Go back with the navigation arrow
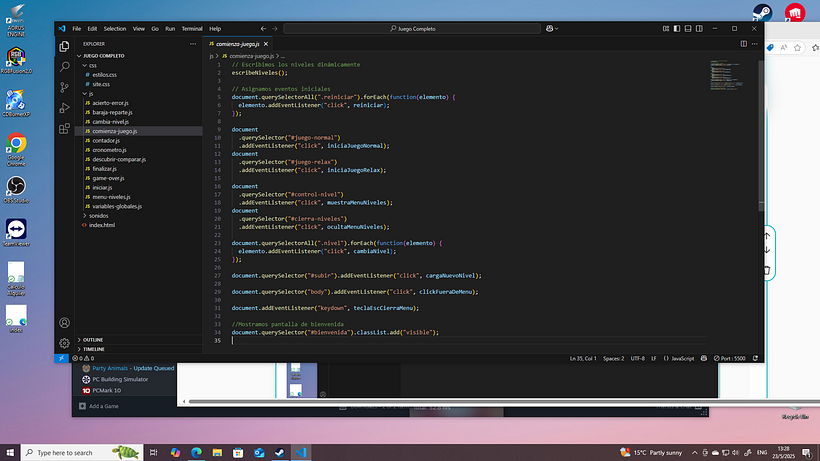The image size is (820, 461). point(263,29)
